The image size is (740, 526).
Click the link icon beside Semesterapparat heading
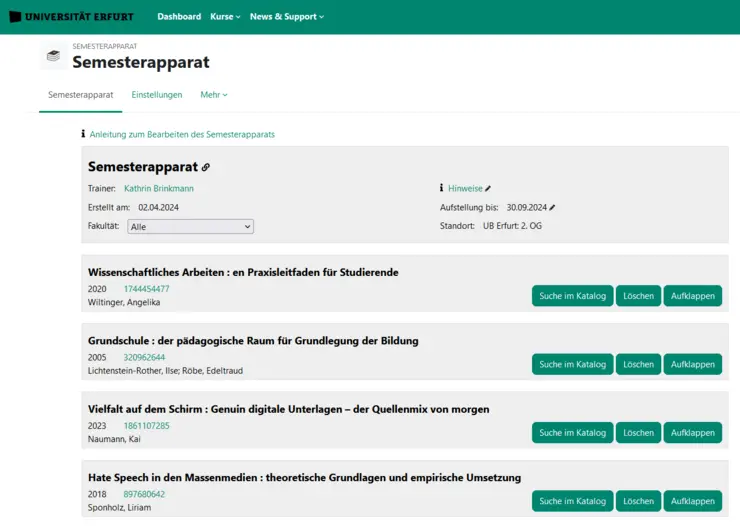pyautogui.click(x=206, y=167)
